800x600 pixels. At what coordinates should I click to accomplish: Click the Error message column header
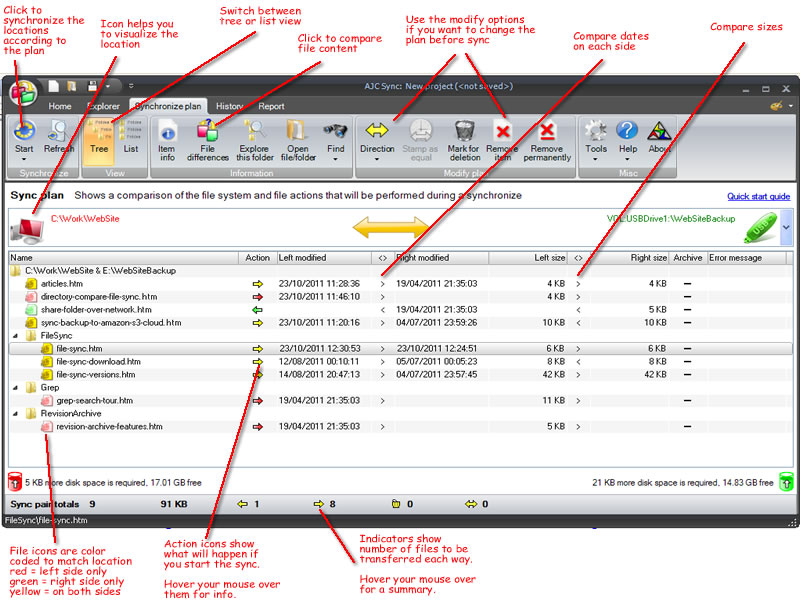coord(749,258)
